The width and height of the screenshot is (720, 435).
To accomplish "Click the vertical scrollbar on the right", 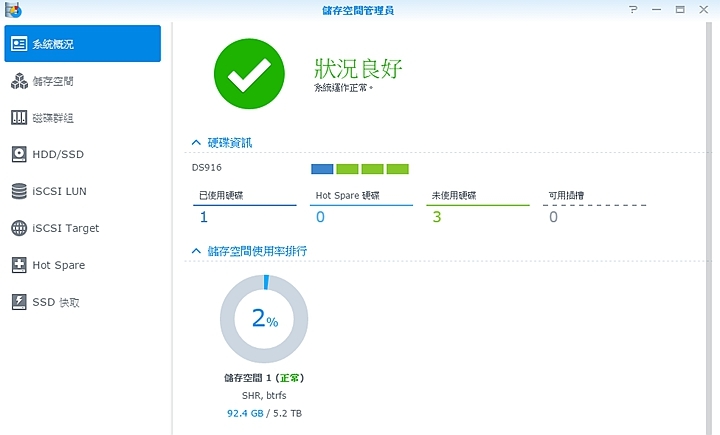I will (709, 228).
